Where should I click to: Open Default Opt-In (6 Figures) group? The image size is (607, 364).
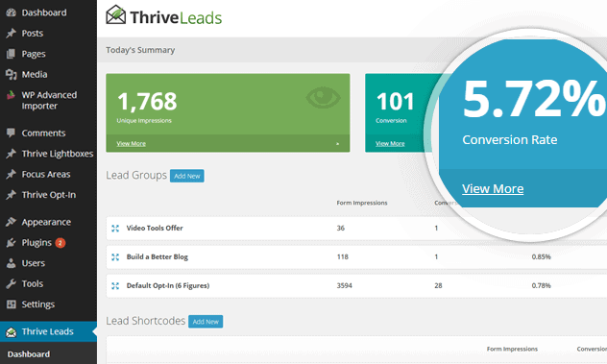click(x=168, y=286)
